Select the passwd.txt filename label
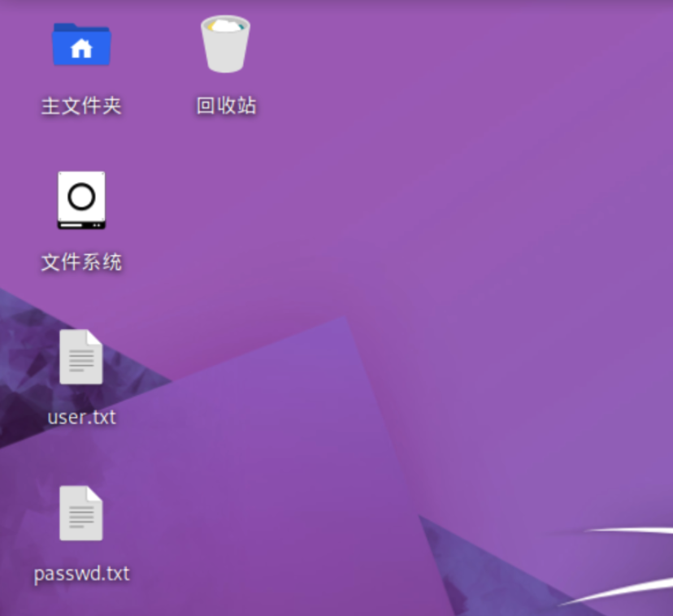 coord(80,573)
